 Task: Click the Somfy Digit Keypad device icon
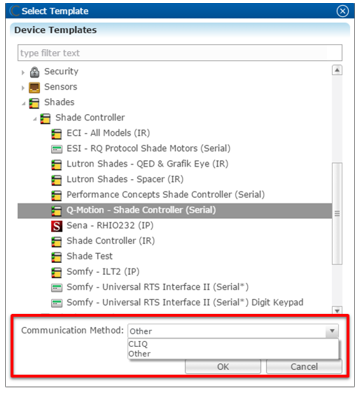click(57, 303)
